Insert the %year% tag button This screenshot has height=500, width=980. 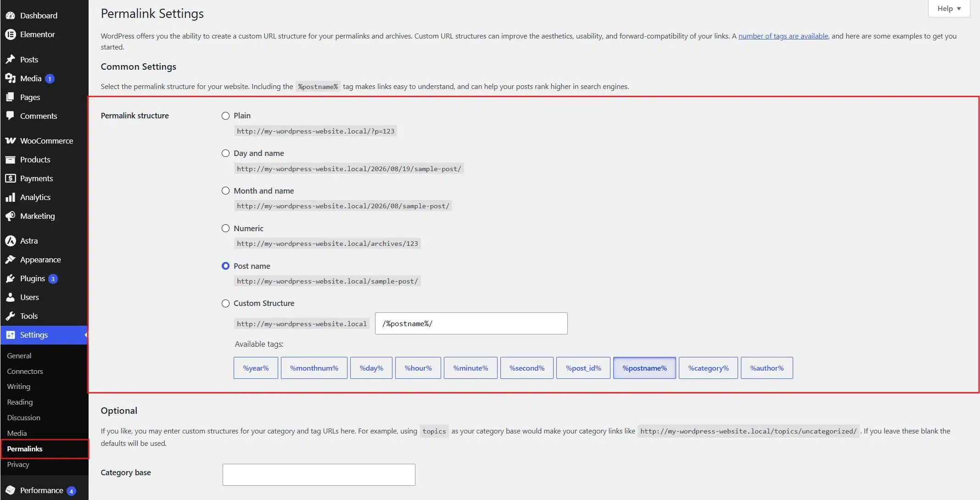[x=256, y=368]
